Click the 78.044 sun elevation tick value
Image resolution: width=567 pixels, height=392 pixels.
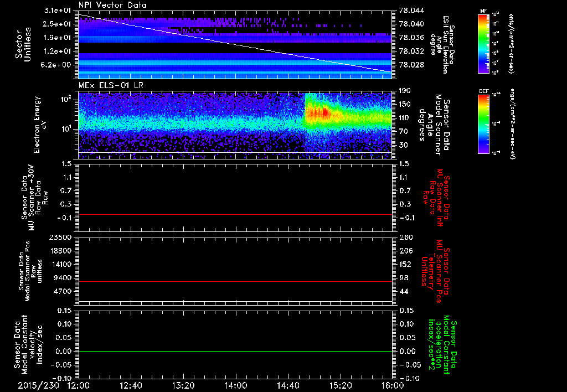(411, 11)
